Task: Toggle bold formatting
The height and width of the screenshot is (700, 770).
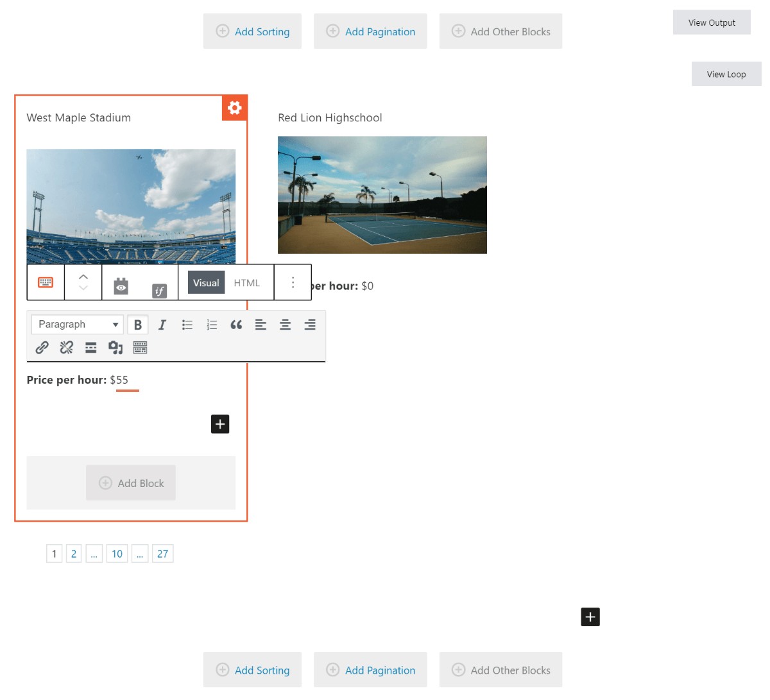Action: (x=138, y=325)
